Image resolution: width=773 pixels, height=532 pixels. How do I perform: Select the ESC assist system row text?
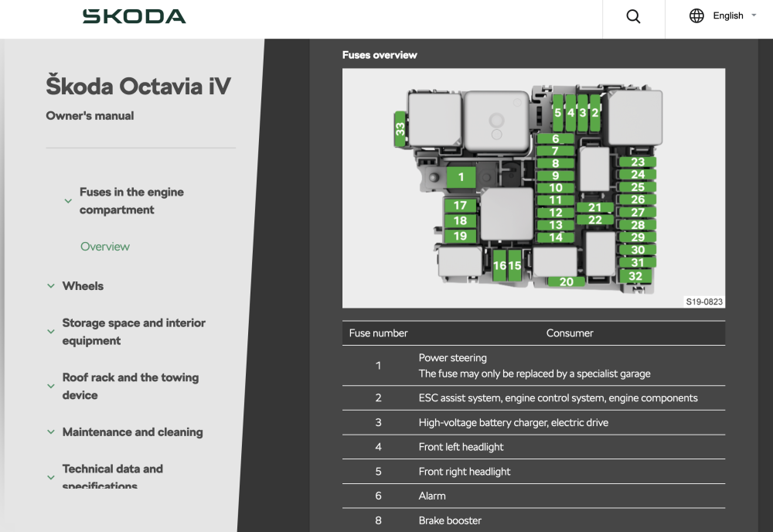[x=558, y=398]
